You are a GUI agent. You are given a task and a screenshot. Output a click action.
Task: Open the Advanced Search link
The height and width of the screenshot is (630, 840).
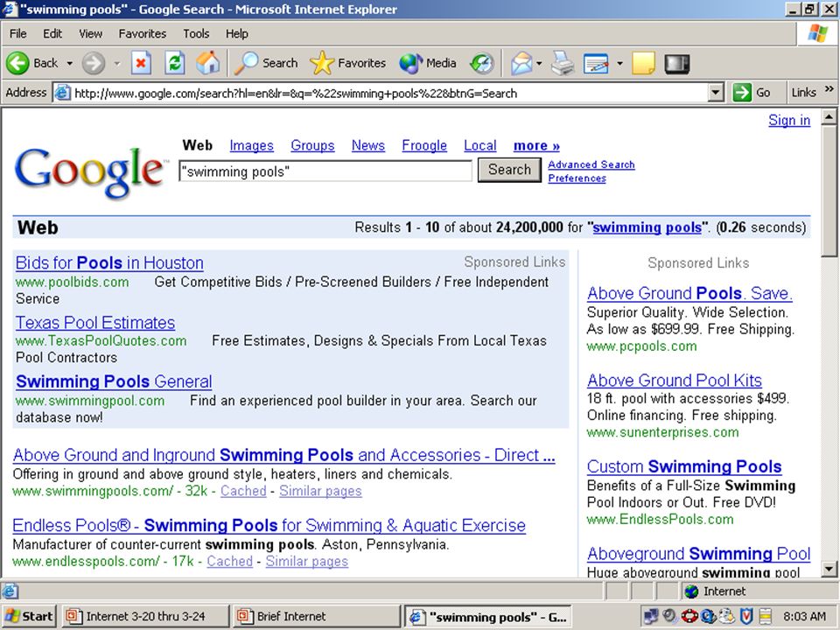click(591, 164)
